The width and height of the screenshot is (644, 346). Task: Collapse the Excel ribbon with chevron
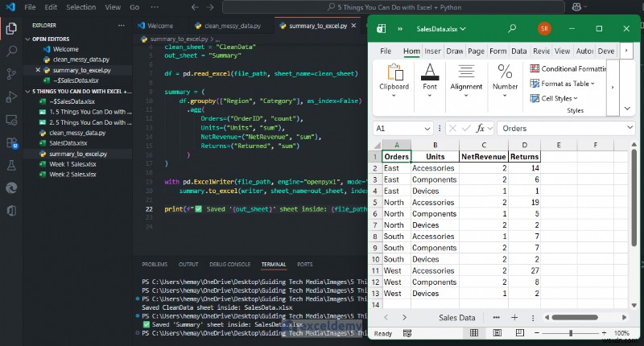(627, 109)
